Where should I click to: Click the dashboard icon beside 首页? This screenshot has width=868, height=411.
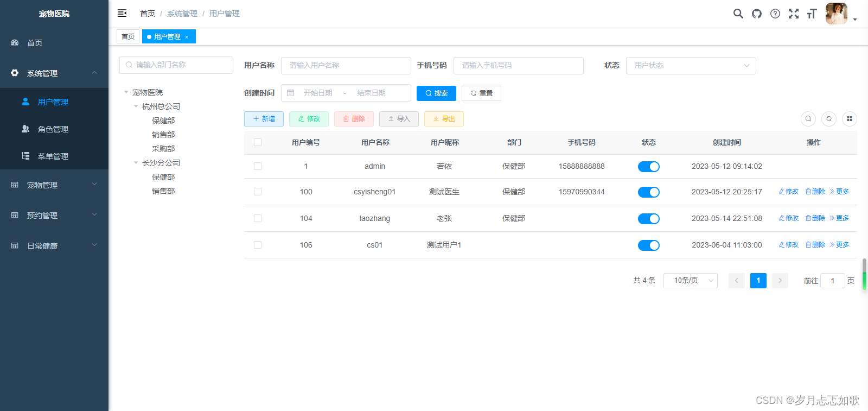pos(15,42)
